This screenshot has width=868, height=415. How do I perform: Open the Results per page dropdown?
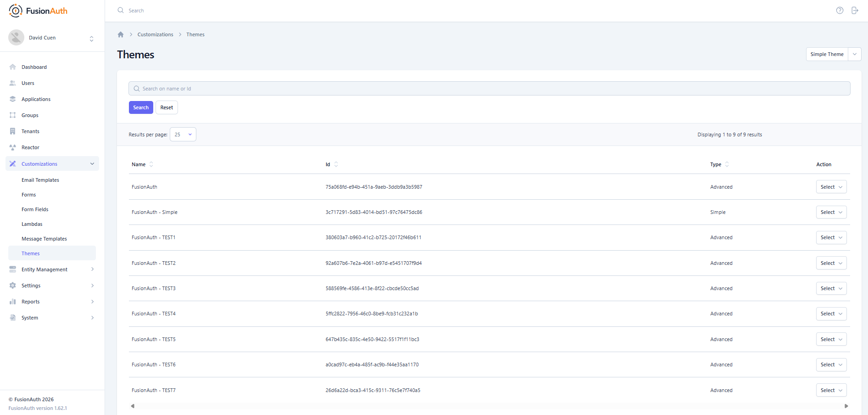tap(183, 135)
